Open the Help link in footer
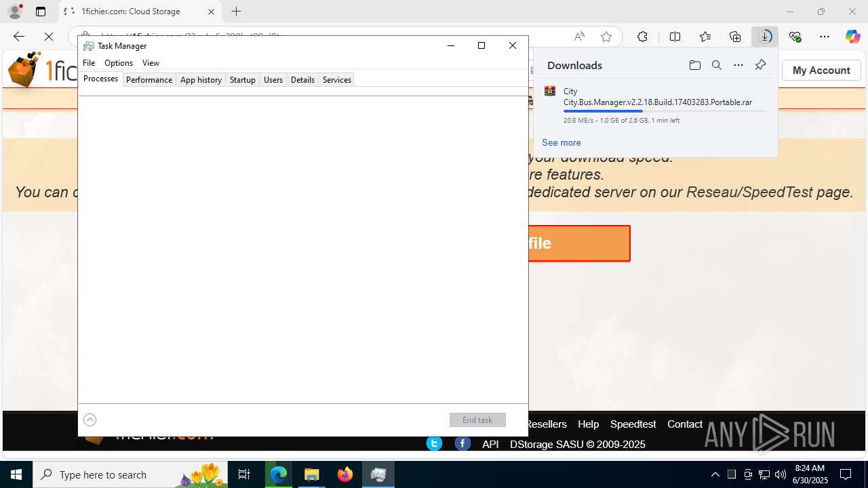 tap(588, 424)
